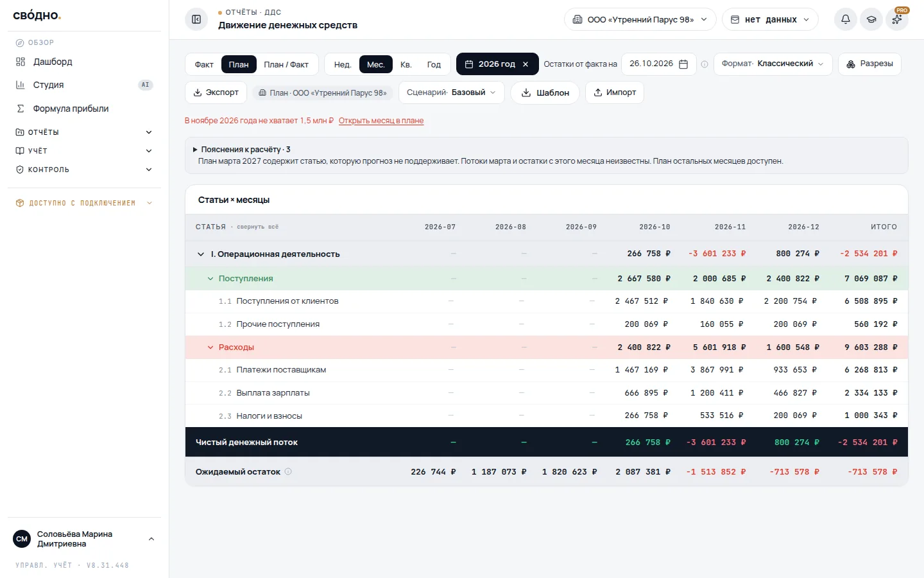The image size is (924, 578).
Task: Open the company selector dropdown
Action: pyautogui.click(x=640, y=19)
